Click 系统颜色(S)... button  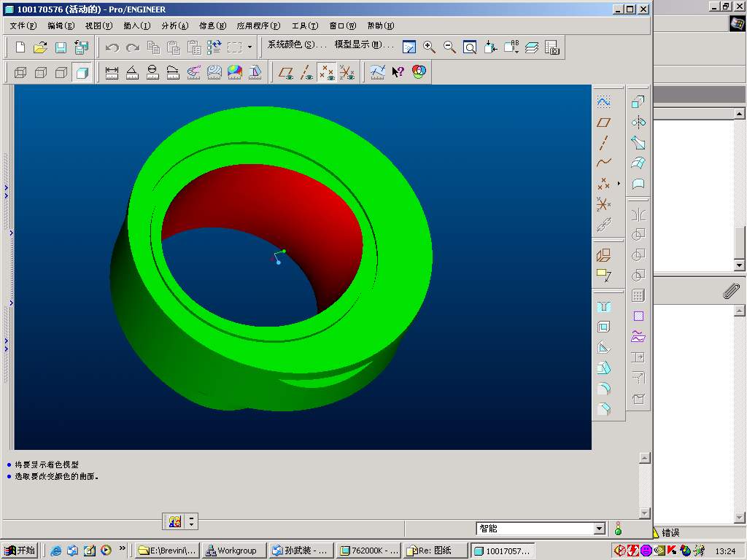click(297, 44)
